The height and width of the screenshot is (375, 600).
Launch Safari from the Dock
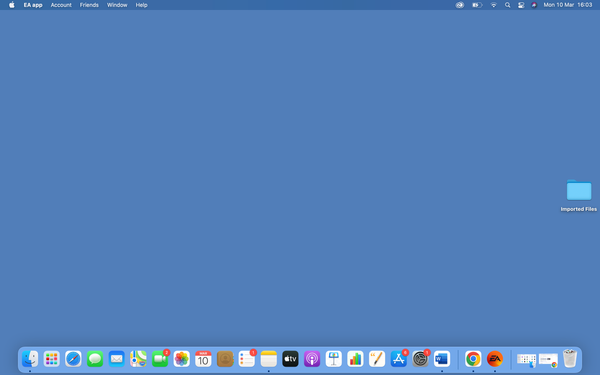(73, 359)
